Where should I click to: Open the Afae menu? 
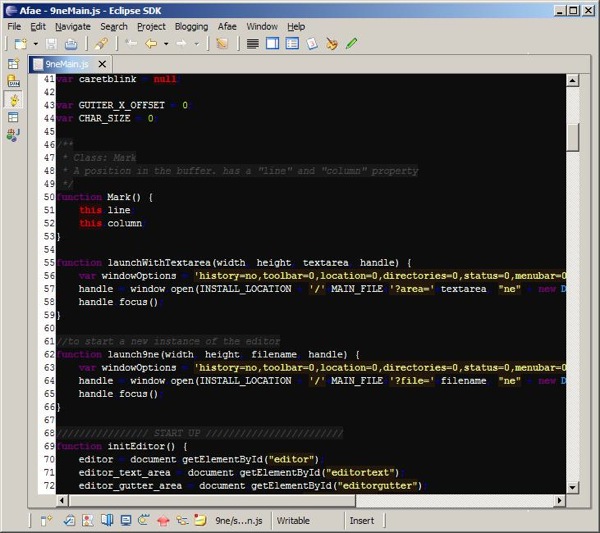coord(227,26)
